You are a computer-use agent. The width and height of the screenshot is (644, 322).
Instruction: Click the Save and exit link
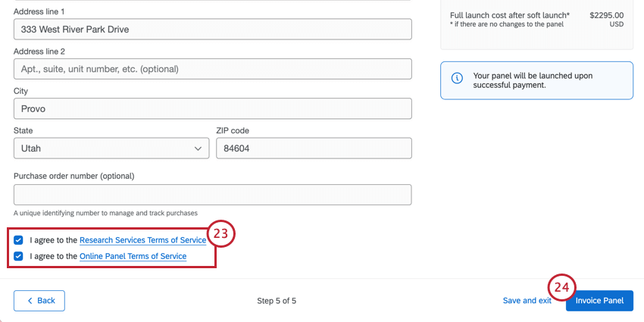[x=527, y=301]
